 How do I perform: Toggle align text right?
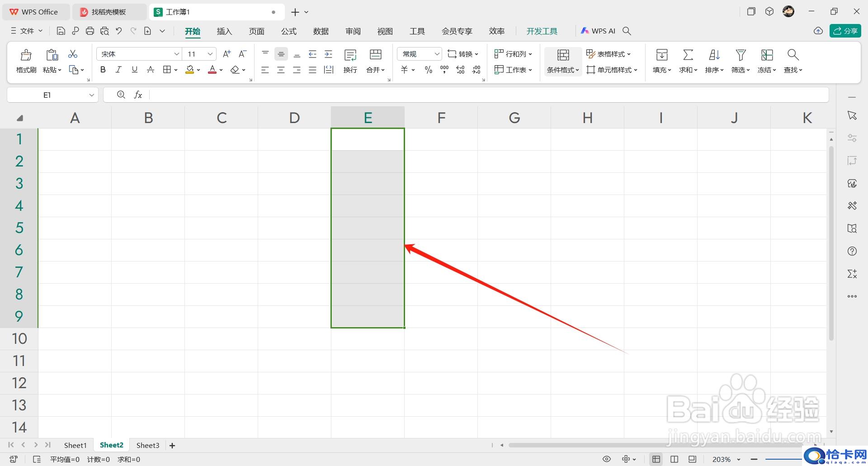pyautogui.click(x=297, y=70)
